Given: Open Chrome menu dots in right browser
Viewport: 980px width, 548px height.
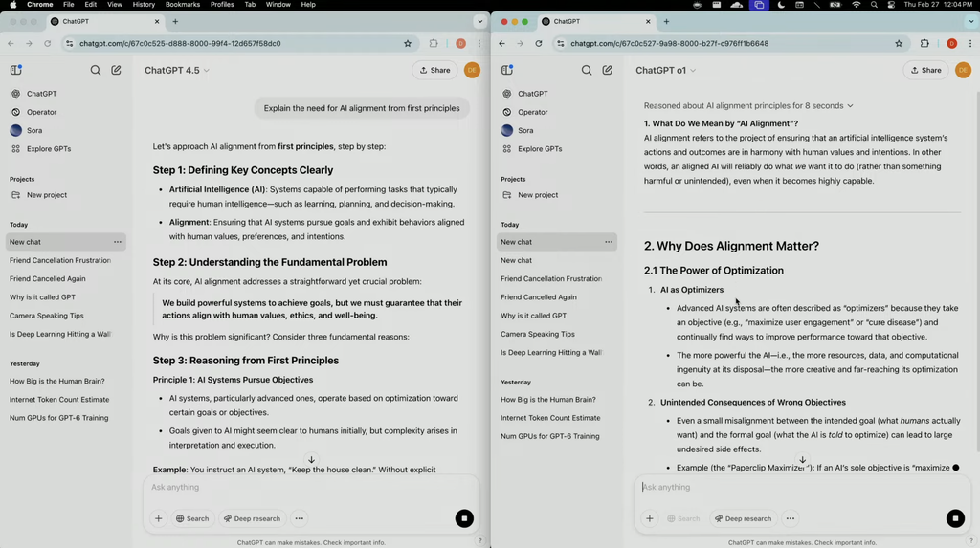Looking at the screenshot, I should tap(970, 44).
